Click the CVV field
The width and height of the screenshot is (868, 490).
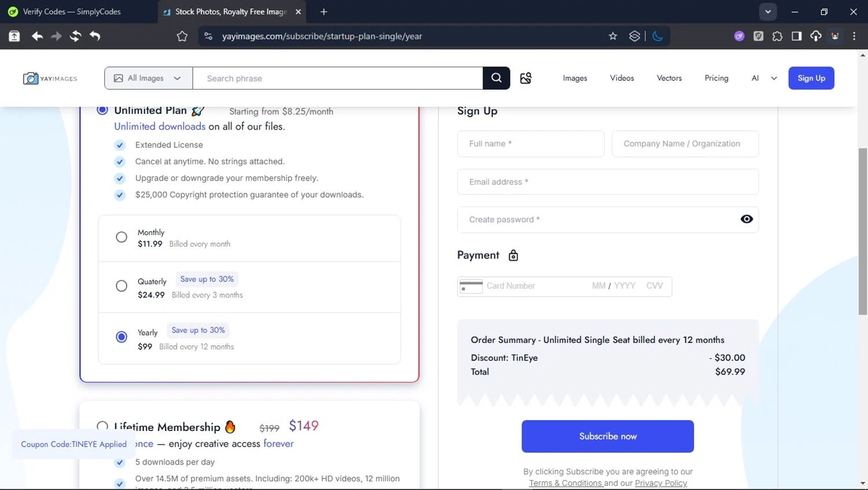(x=654, y=286)
